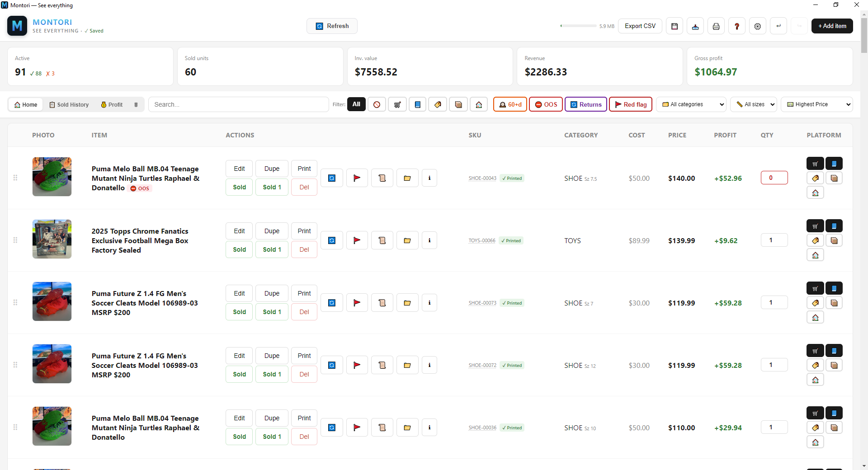Toggle the price tag platform filter
The width and height of the screenshot is (868, 470).
click(x=438, y=104)
